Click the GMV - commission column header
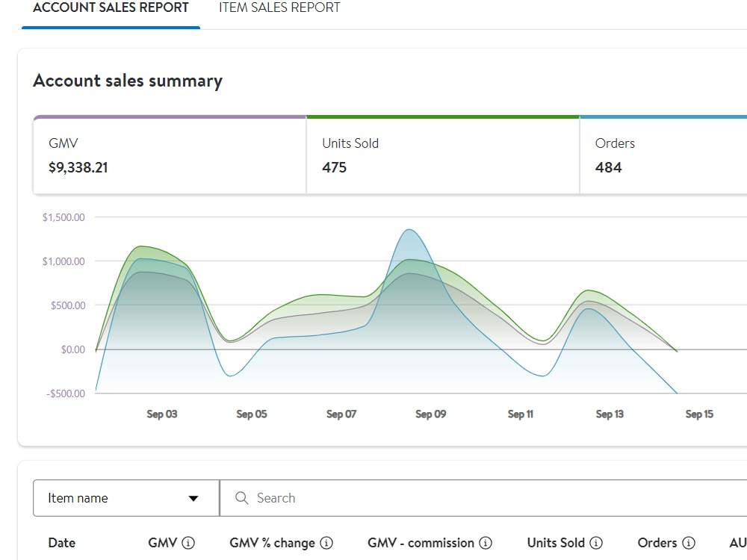This screenshot has width=747, height=560. [421, 543]
